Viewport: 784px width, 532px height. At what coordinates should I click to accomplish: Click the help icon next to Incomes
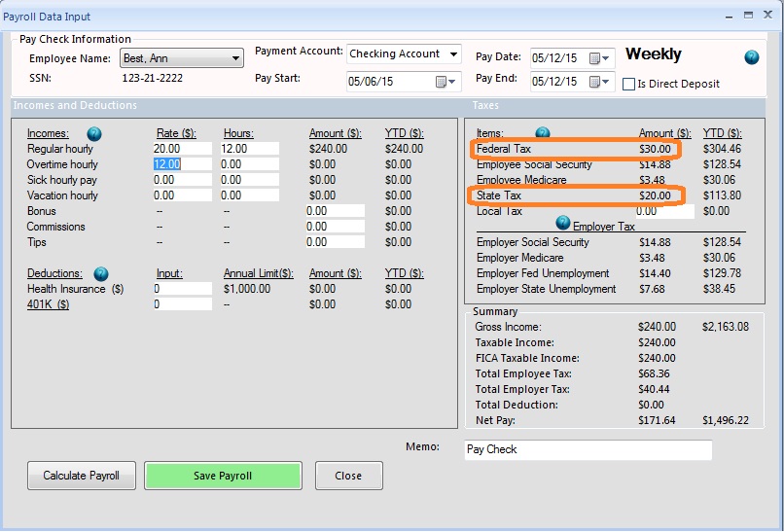[x=94, y=133]
